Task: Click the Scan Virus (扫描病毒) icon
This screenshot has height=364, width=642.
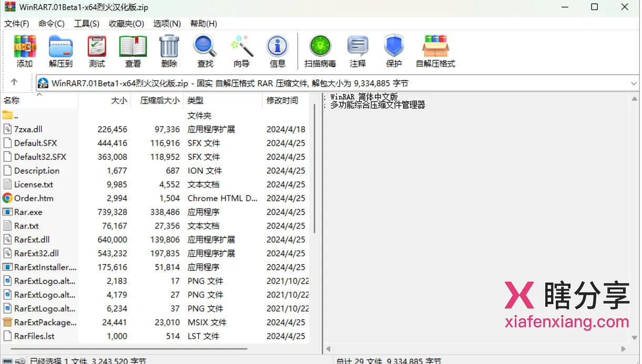Action: tap(320, 51)
